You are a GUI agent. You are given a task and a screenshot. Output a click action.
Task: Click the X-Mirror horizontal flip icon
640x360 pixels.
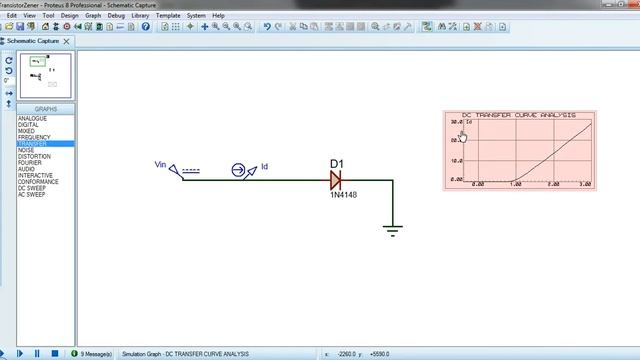(x=9, y=93)
